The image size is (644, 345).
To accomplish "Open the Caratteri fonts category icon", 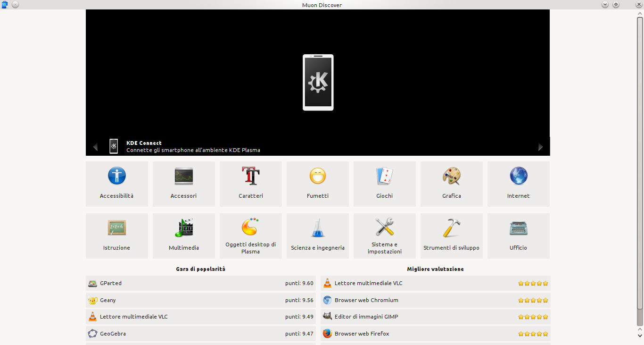I will (250, 176).
